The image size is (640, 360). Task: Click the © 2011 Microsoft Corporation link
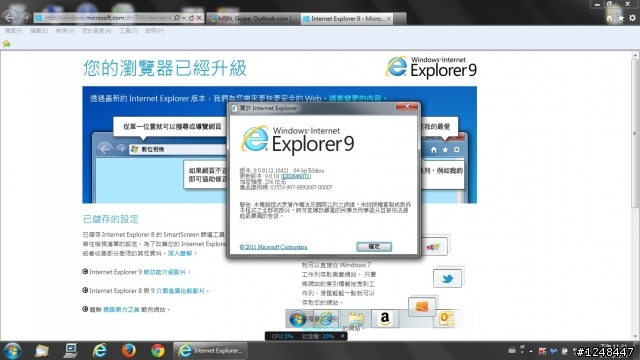click(x=273, y=247)
